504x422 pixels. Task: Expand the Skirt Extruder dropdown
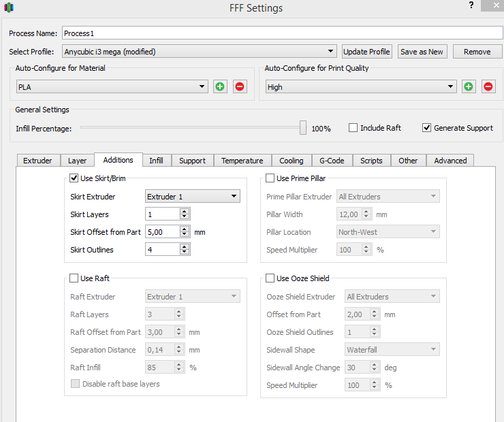point(234,197)
